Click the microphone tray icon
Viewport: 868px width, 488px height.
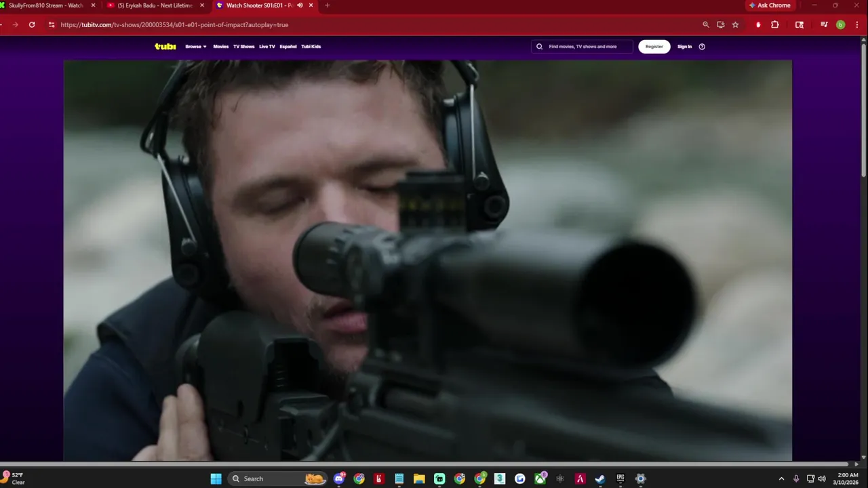[796, 479]
